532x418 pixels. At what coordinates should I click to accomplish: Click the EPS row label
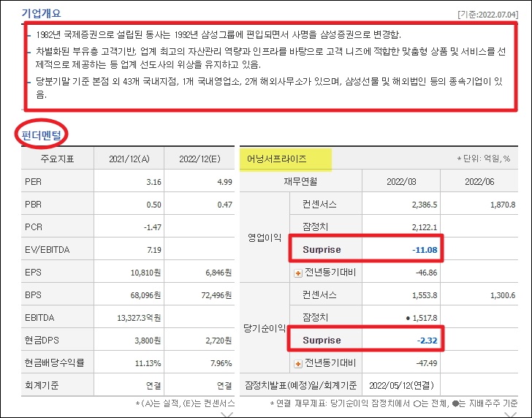click(33, 272)
